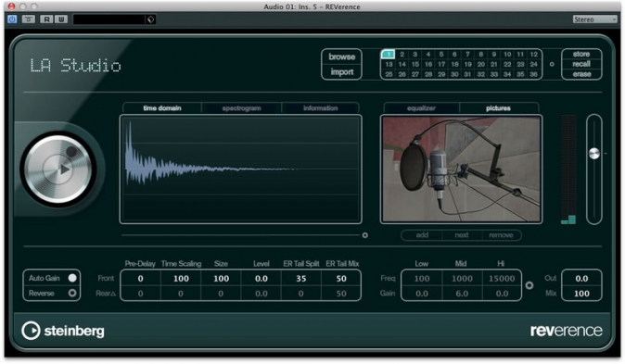Store the current program
The image size is (625, 364).
point(581,54)
